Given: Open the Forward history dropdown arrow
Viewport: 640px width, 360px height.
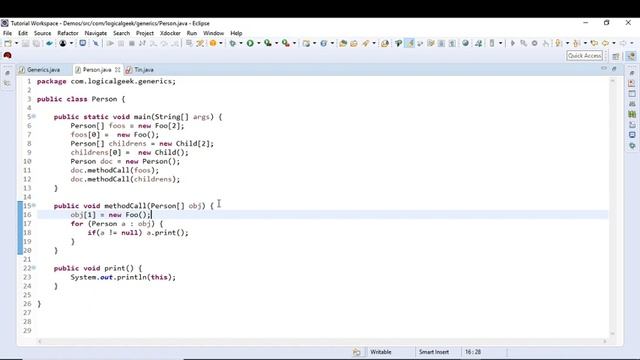Looking at the screenshot, I should [632, 43].
